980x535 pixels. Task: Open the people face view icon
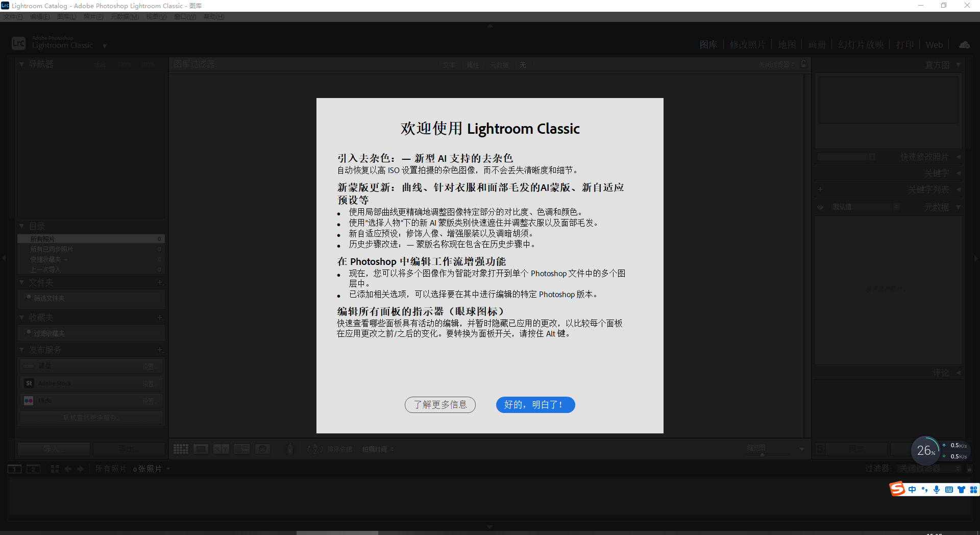[262, 449]
